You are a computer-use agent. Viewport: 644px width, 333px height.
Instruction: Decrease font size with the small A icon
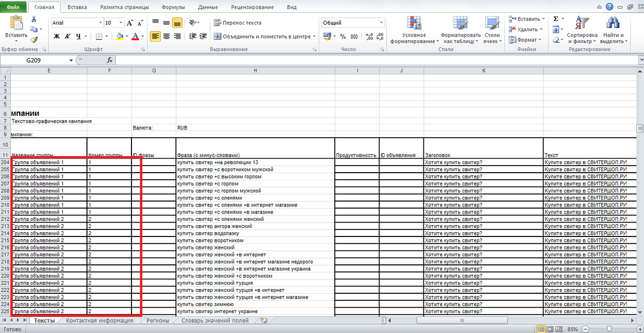click(x=141, y=23)
